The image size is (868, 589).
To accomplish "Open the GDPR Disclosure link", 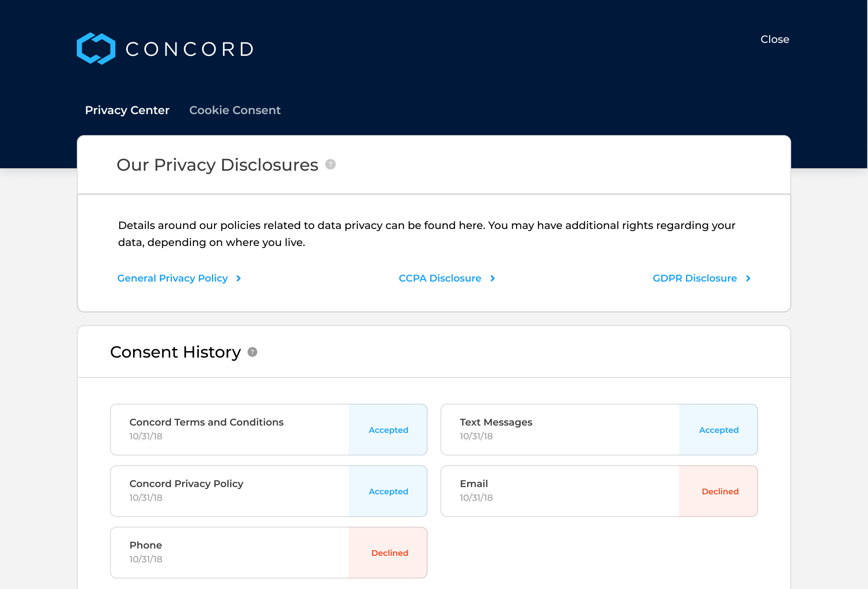I will (x=694, y=278).
